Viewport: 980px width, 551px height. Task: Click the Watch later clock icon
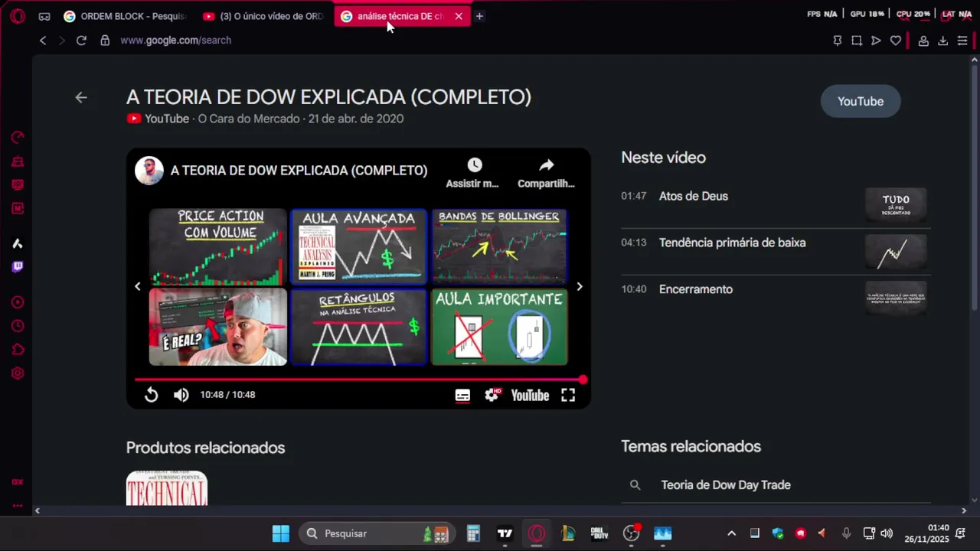coord(475,165)
